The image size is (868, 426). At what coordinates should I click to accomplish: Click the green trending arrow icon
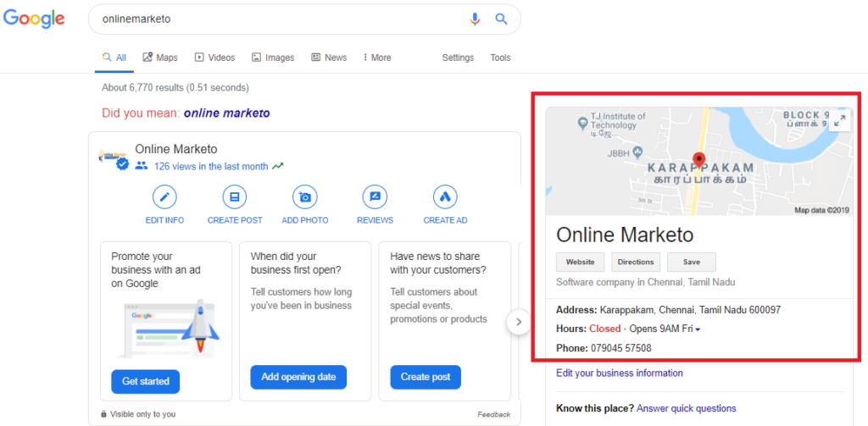(x=278, y=166)
